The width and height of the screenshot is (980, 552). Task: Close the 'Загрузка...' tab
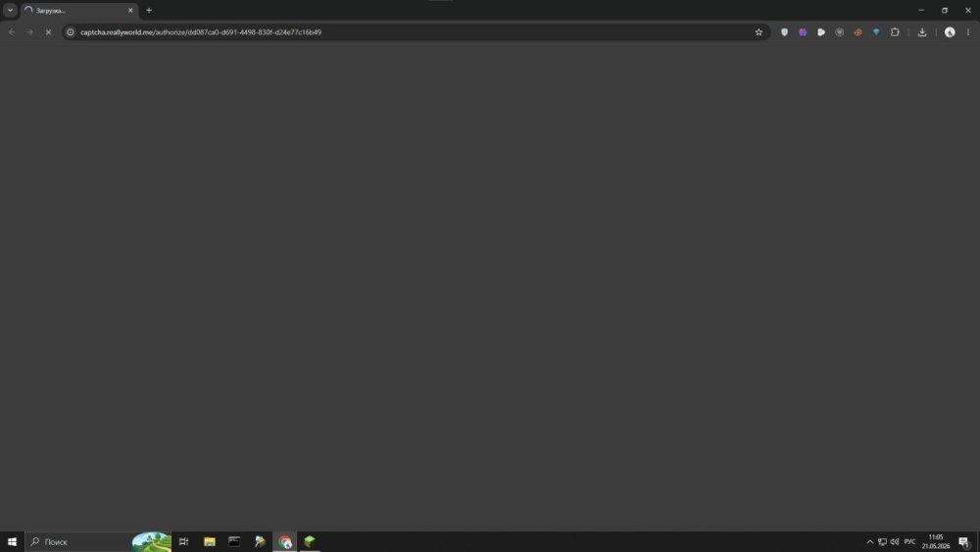click(130, 11)
